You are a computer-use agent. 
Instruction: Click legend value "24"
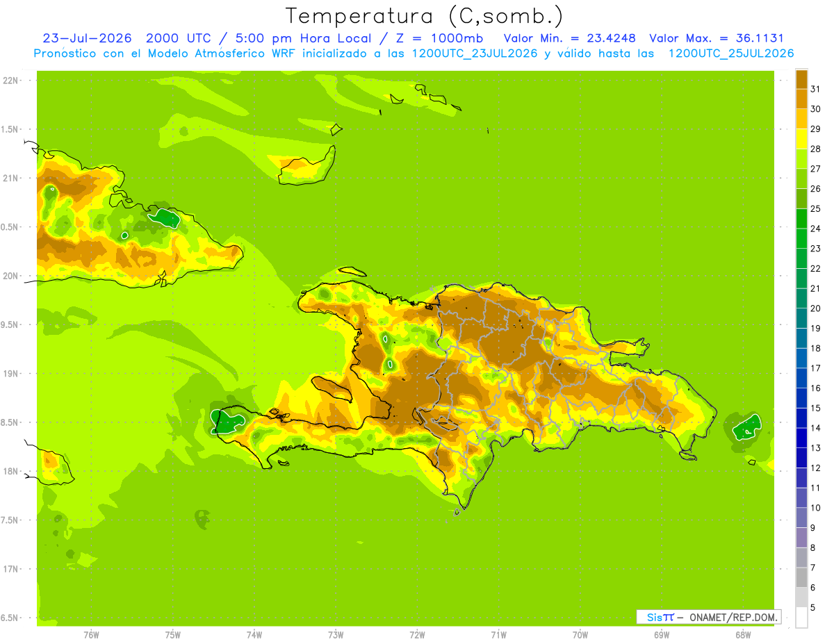[815, 229]
